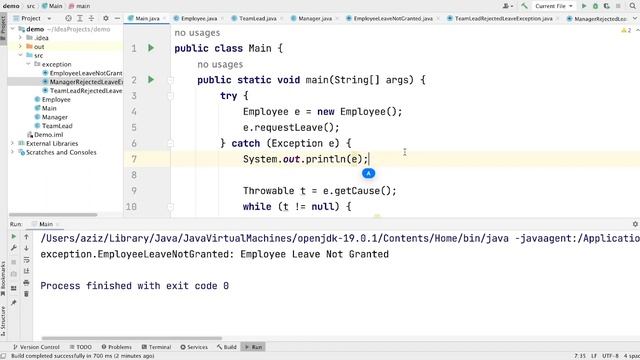
Task: Open Problems tool window
Action: (116, 347)
